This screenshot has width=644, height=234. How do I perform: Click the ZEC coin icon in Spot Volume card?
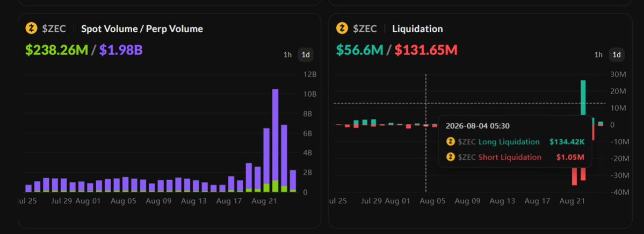point(31,29)
